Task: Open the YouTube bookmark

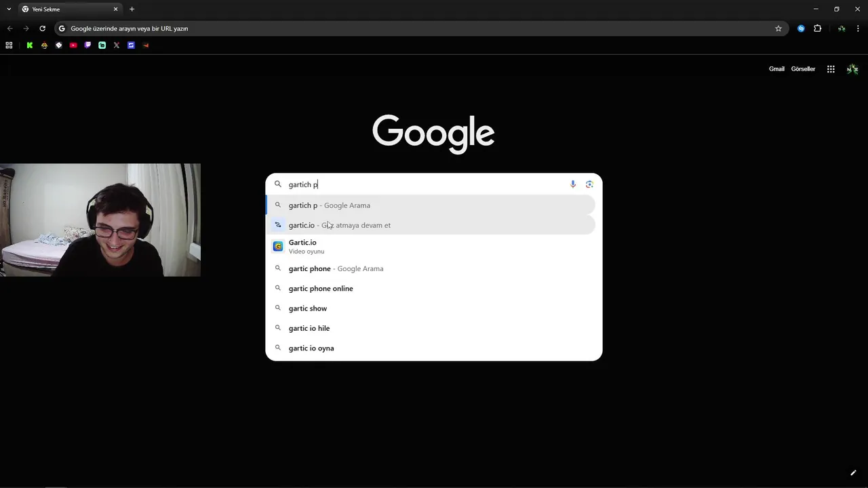Action: click(73, 45)
